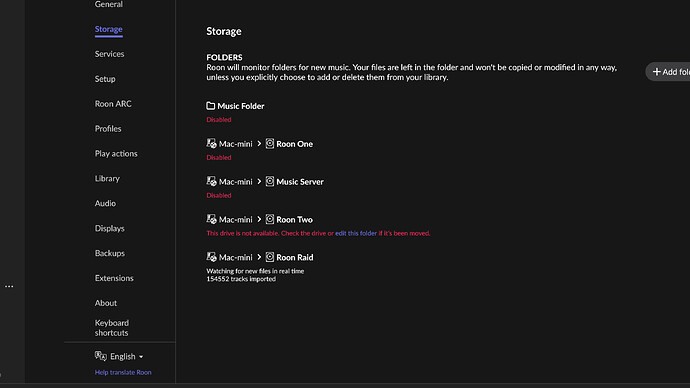Select the Roon One folder name
The height and width of the screenshot is (388, 690).
tap(294, 144)
